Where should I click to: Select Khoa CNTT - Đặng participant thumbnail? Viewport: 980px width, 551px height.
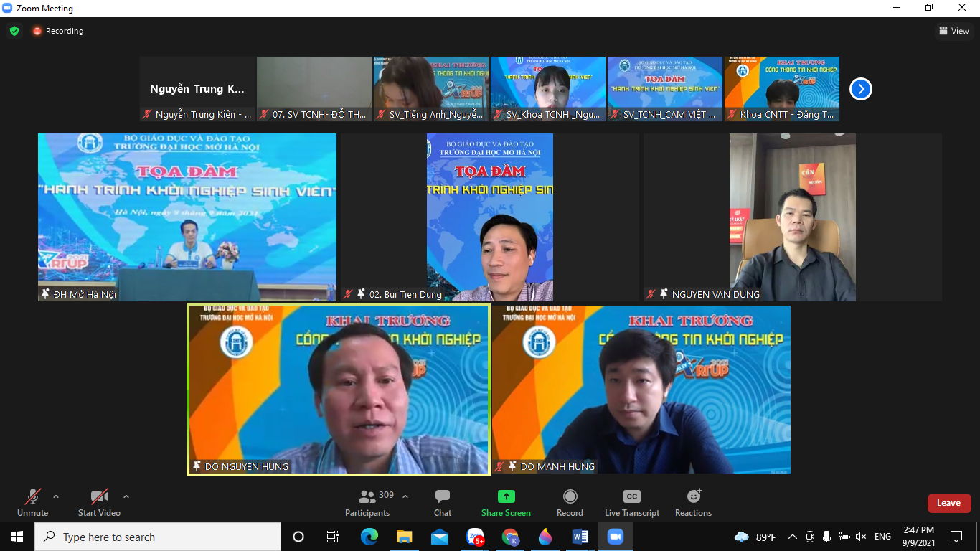(x=782, y=89)
